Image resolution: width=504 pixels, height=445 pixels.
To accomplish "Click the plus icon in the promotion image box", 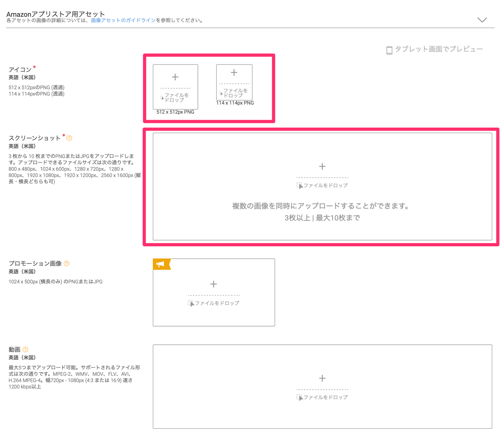I will point(213,284).
